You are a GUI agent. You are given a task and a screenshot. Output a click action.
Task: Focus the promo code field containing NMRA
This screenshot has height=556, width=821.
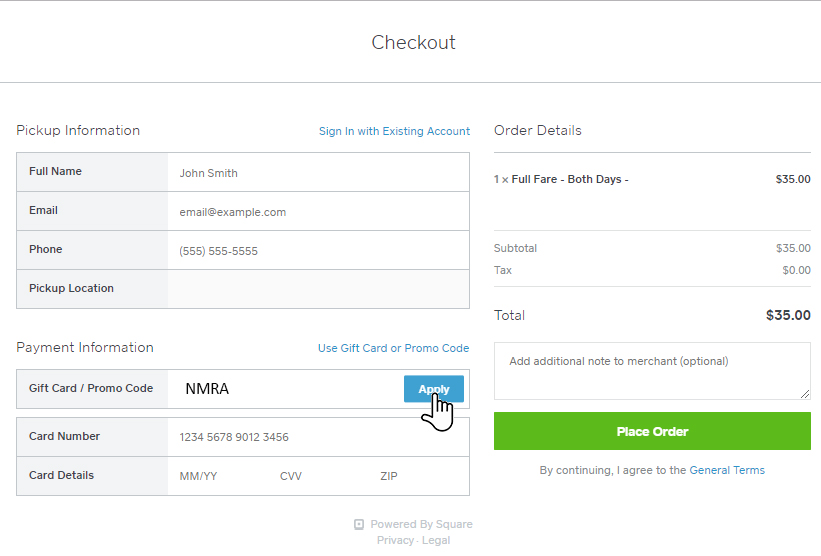click(x=290, y=389)
